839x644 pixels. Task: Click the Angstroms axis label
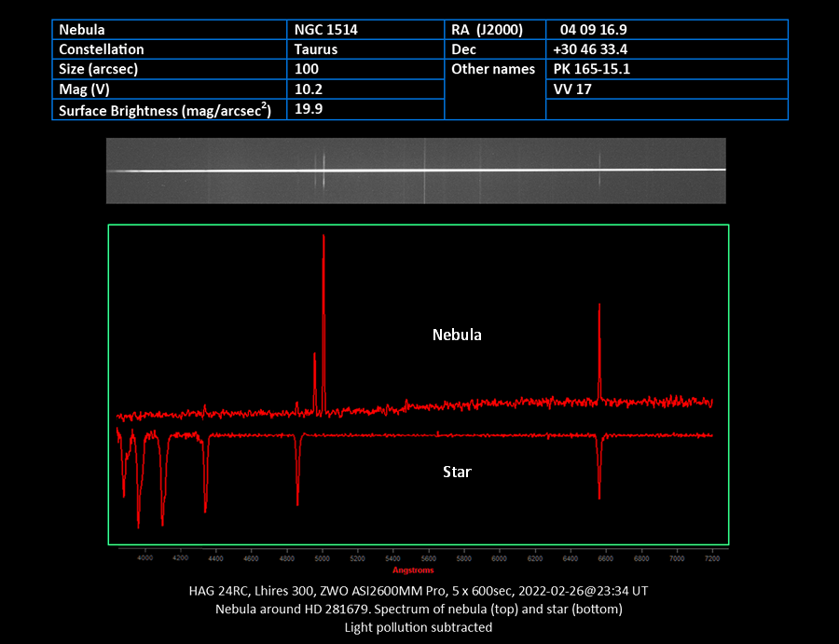coord(413,570)
